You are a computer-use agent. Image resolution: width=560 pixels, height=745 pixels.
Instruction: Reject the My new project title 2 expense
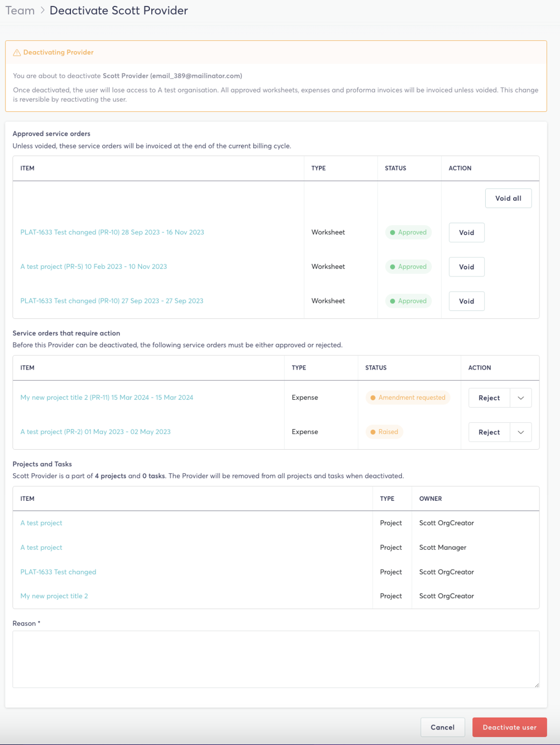[x=488, y=398]
